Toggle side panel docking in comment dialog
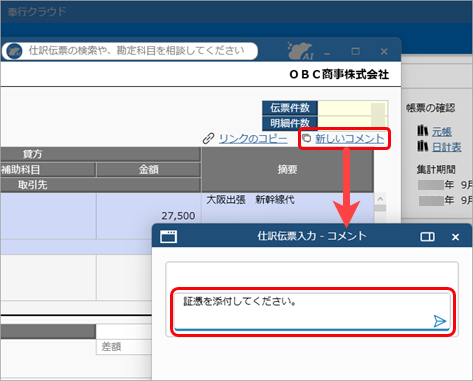Image resolution: width=473 pixels, height=381 pixels. click(x=427, y=237)
